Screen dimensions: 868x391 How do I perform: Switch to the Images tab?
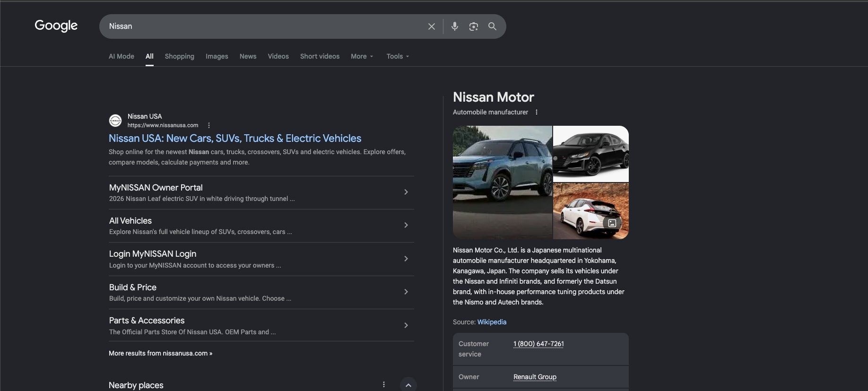point(217,56)
